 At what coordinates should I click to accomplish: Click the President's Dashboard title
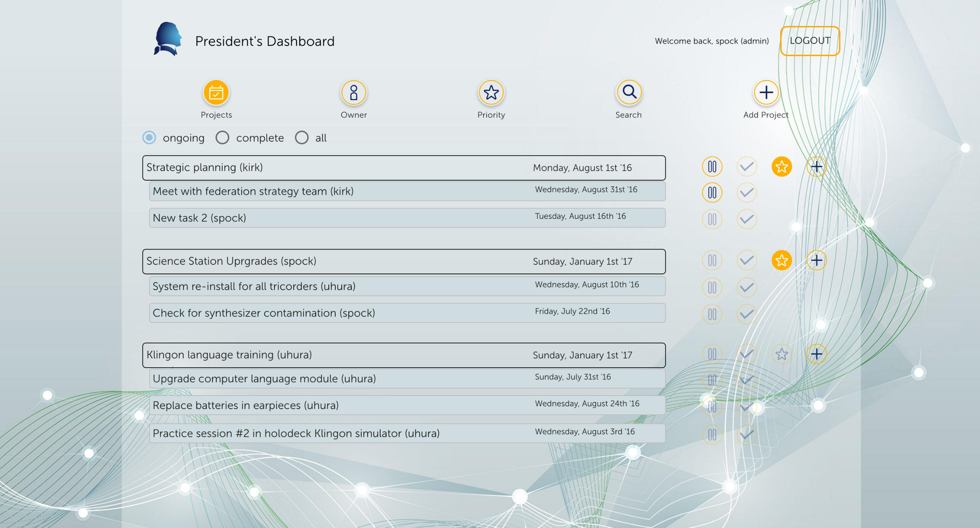[x=265, y=41]
